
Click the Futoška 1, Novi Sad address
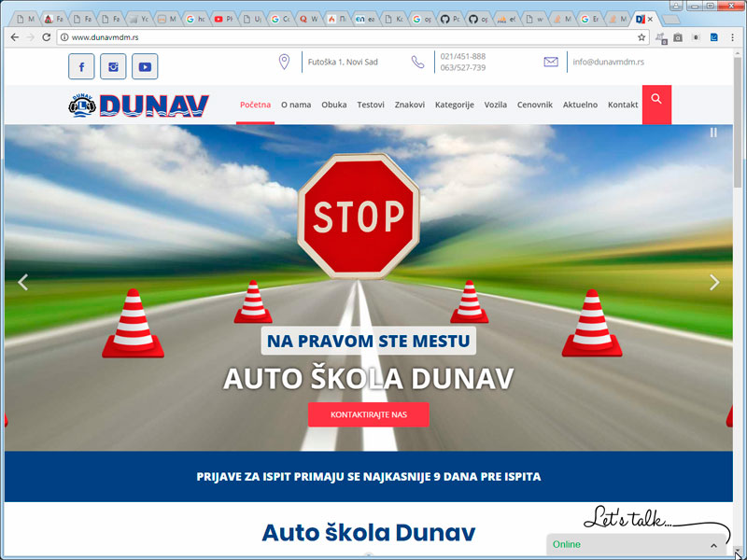click(343, 62)
